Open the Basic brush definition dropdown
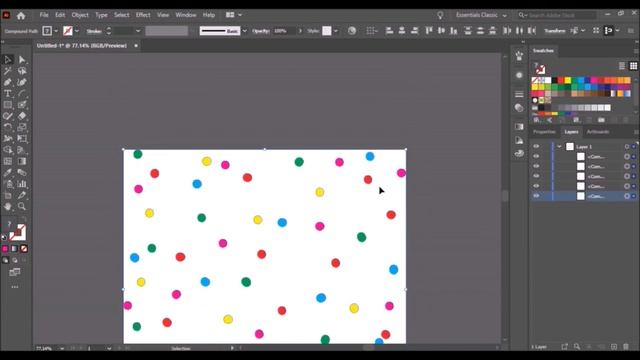The image size is (640, 360). pos(244,31)
